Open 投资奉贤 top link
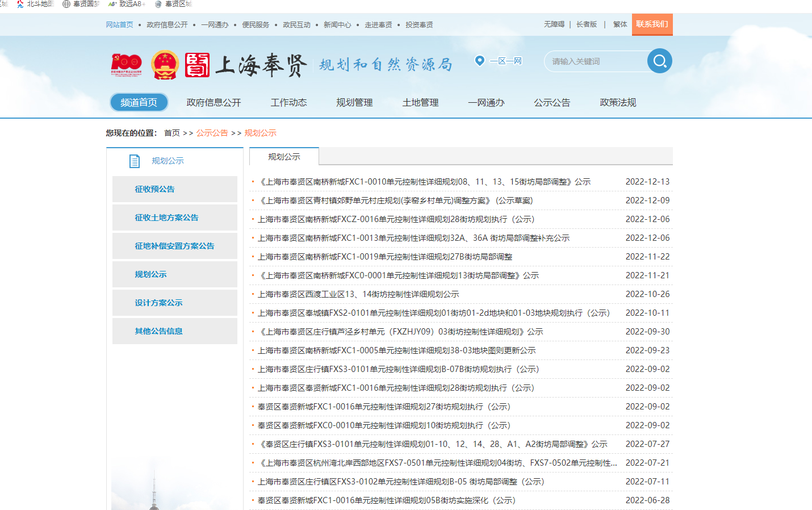Viewport: 812px width, 510px height. click(x=419, y=25)
